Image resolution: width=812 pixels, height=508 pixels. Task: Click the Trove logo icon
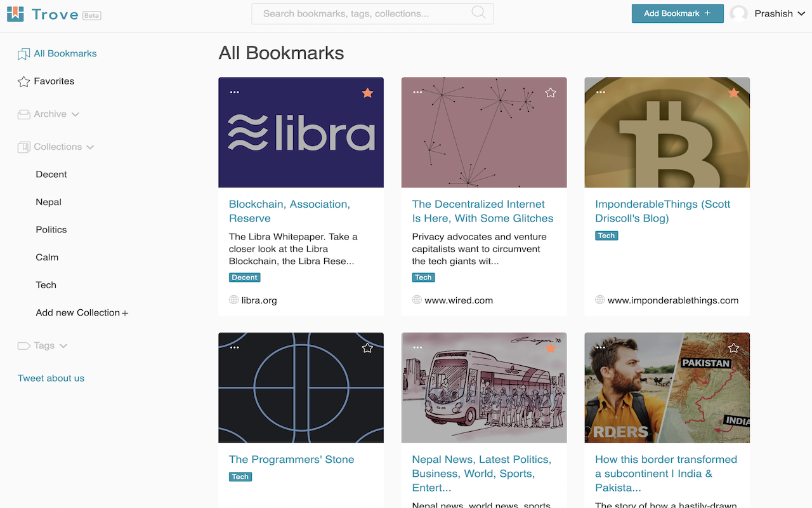15,13
